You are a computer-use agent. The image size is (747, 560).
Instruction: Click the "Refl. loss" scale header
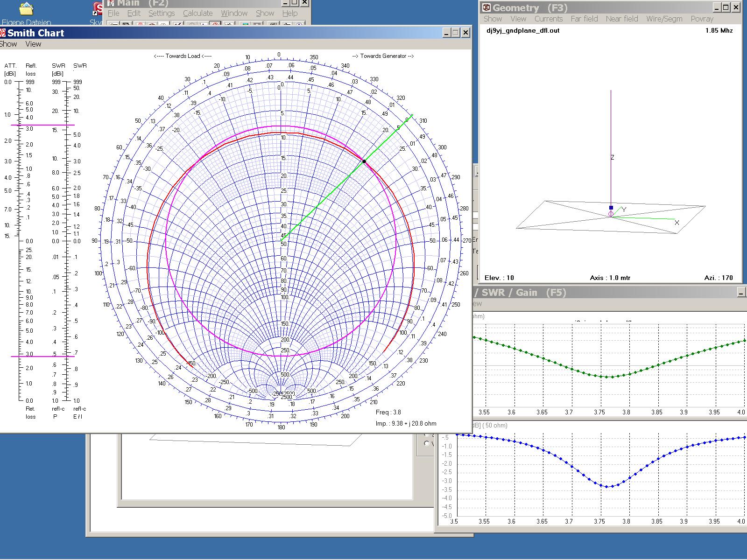click(31, 70)
